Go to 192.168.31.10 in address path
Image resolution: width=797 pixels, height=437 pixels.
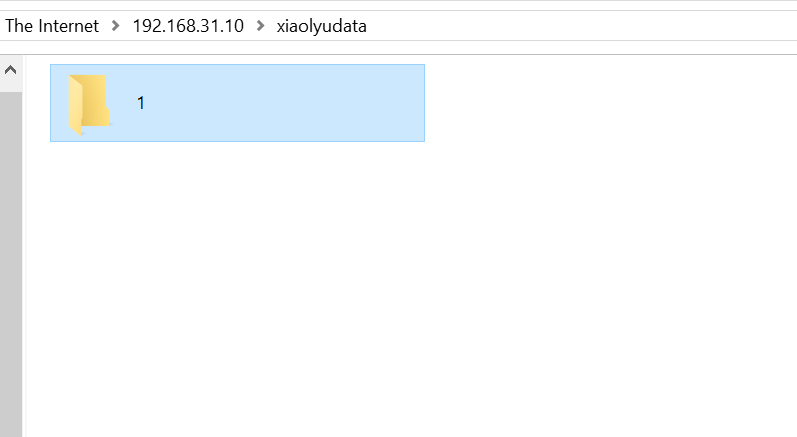(188, 25)
